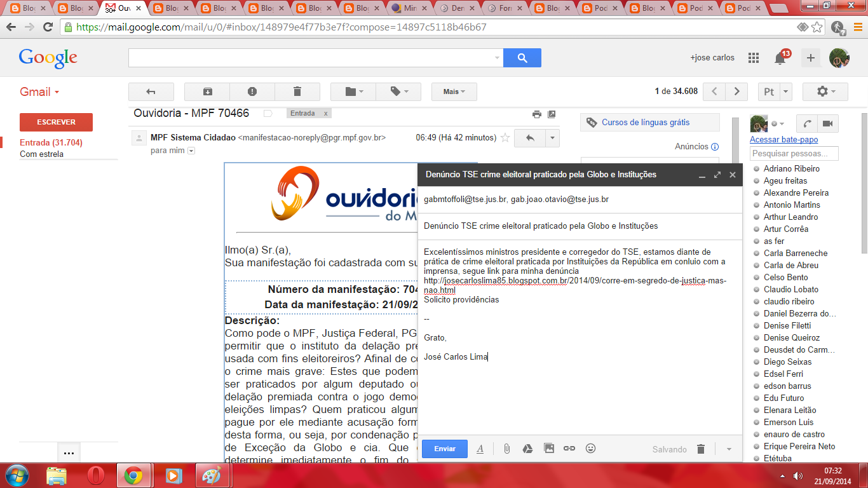This screenshot has width=868, height=488.
Task: Click the Google search magnifier button
Action: click(x=522, y=58)
